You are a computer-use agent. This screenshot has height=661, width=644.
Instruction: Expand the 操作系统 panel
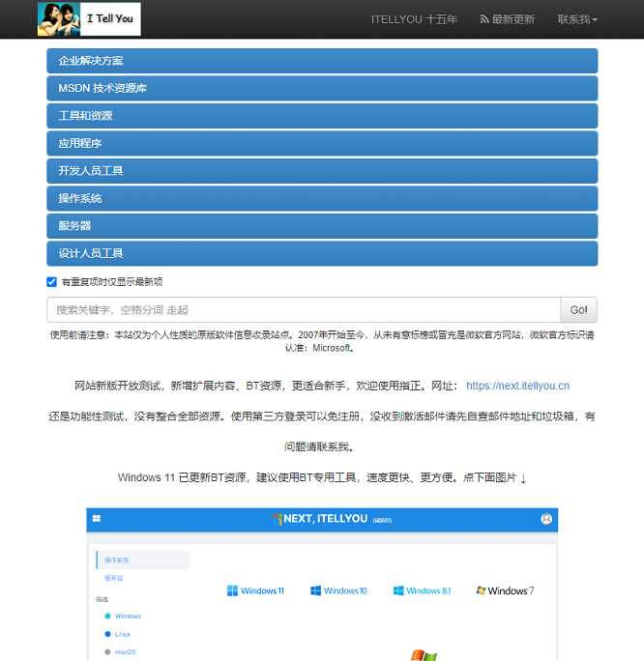[322, 198]
